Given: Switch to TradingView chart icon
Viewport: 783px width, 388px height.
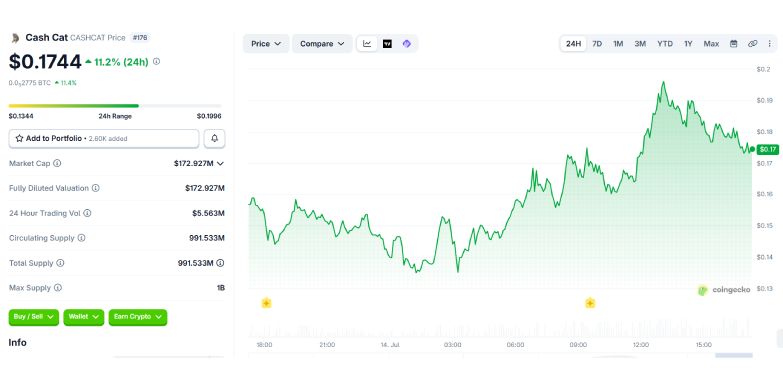Looking at the screenshot, I should pos(387,44).
